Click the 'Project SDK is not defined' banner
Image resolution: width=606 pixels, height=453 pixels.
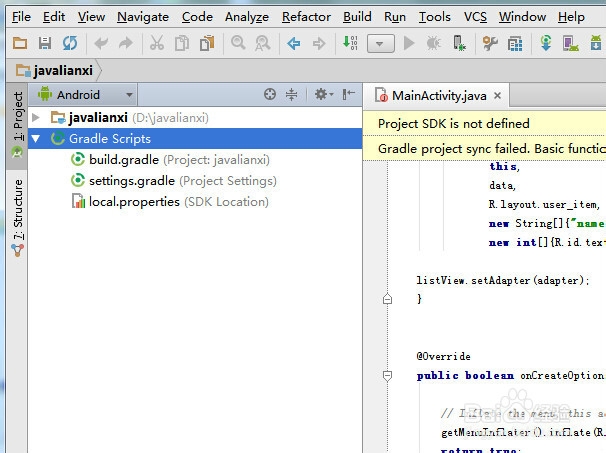[454, 124]
